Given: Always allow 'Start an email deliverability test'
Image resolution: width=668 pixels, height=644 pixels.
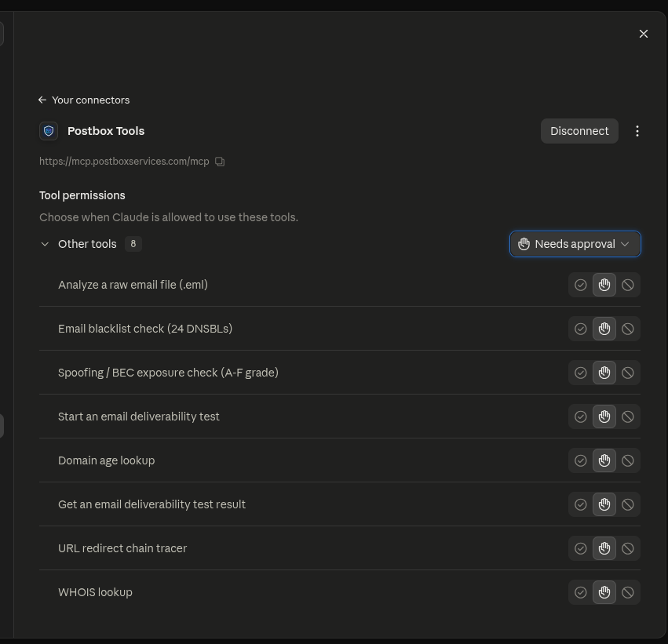Looking at the screenshot, I should point(581,417).
